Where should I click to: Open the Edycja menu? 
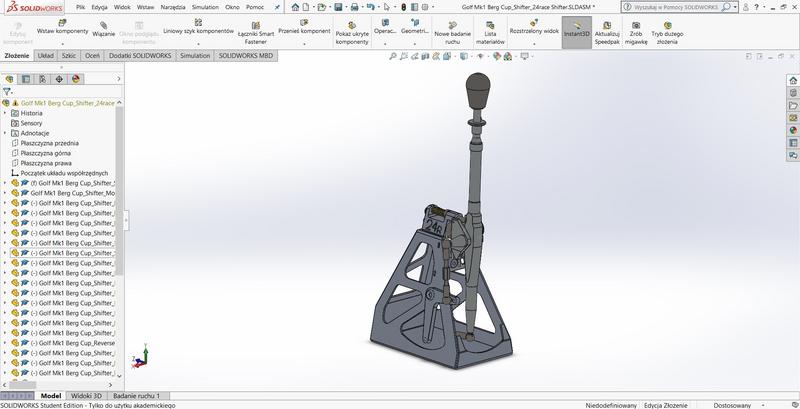coord(99,7)
